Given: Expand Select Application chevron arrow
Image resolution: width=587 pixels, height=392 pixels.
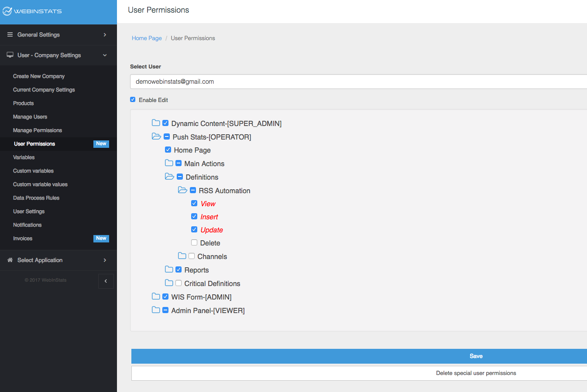Looking at the screenshot, I should pyautogui.click(x=105, y=260).
